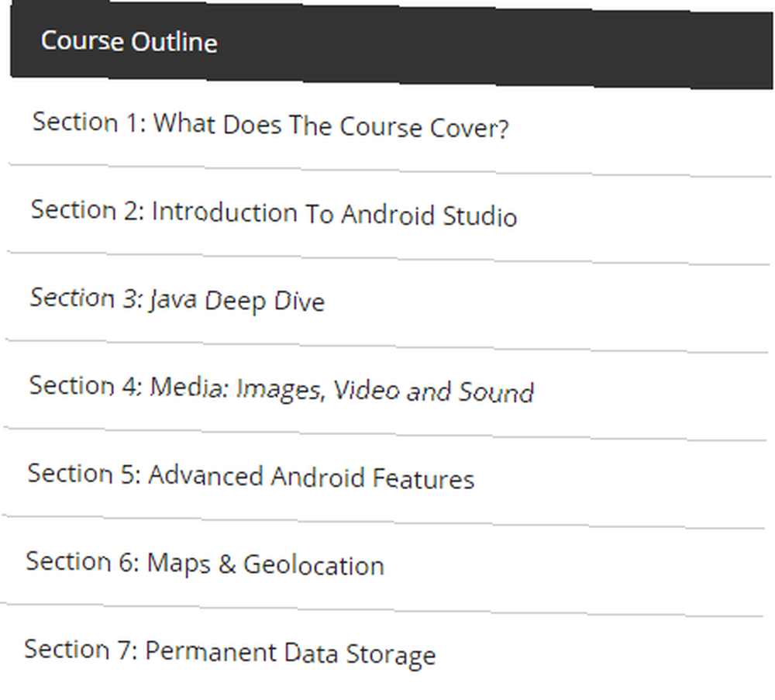Expand the Section 3 Java Deep Dive row
Image resolution: width=775 pixels, height=700 pixels.
[x=387, y=302]
